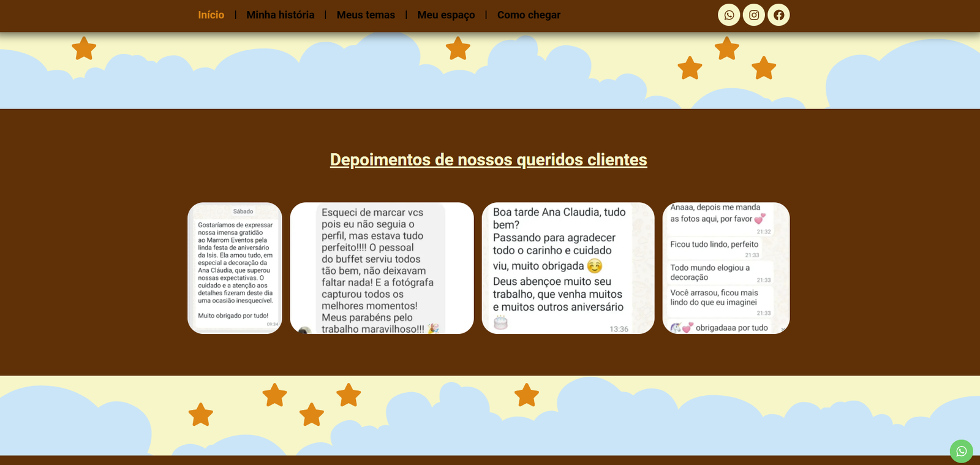
Task: Open the Facebook page icon
Action: point(778,15)
